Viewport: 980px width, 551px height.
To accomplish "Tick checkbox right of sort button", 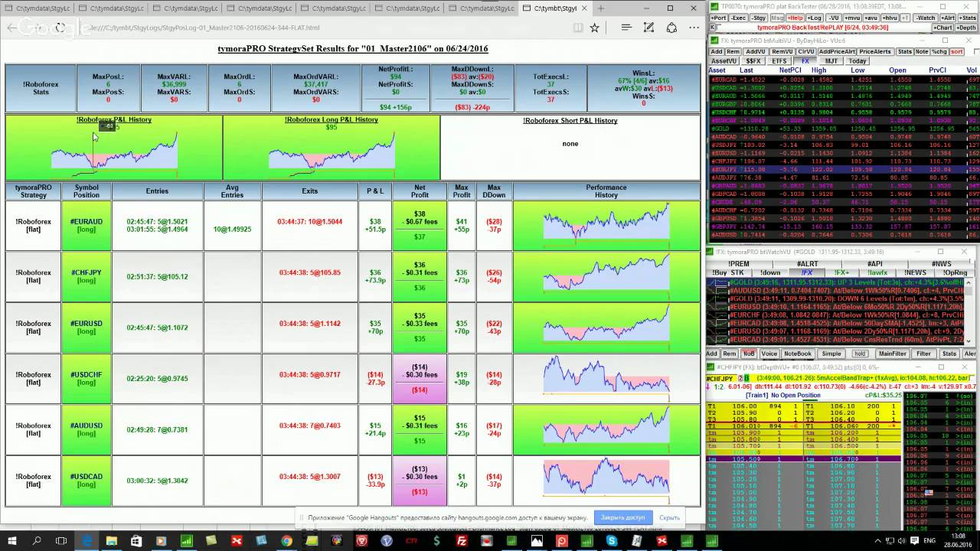I will pyautogui.click(x=977, y=52).
